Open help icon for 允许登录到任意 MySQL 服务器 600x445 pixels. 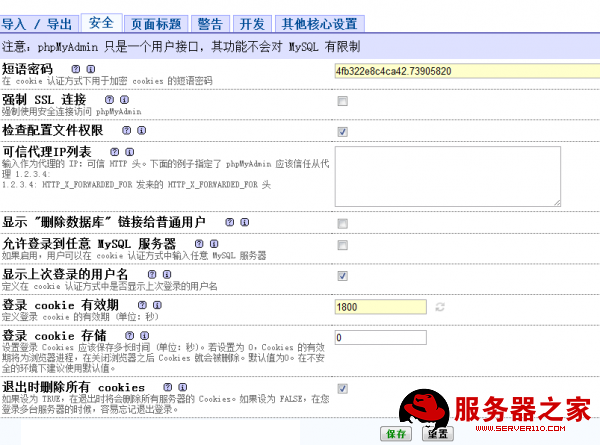[x=199, y=243]
